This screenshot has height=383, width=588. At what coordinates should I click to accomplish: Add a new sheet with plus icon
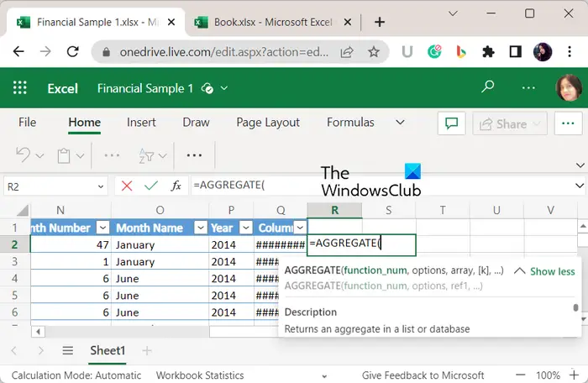(x=147, y=351)
